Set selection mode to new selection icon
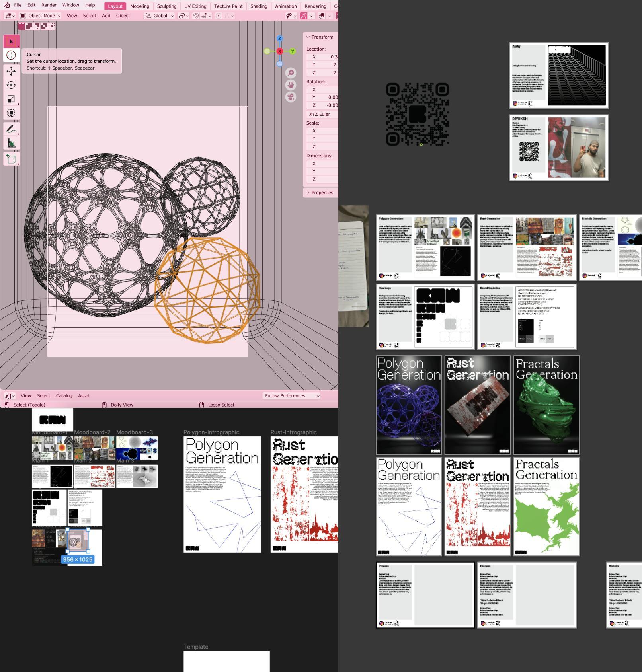This screenshot has width=642, height=672. coord(21,26)
